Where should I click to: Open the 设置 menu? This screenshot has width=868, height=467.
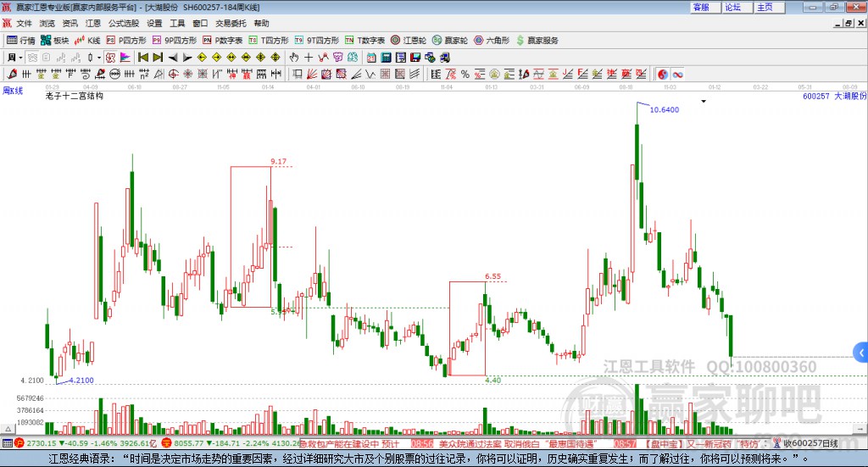[154, 23]
